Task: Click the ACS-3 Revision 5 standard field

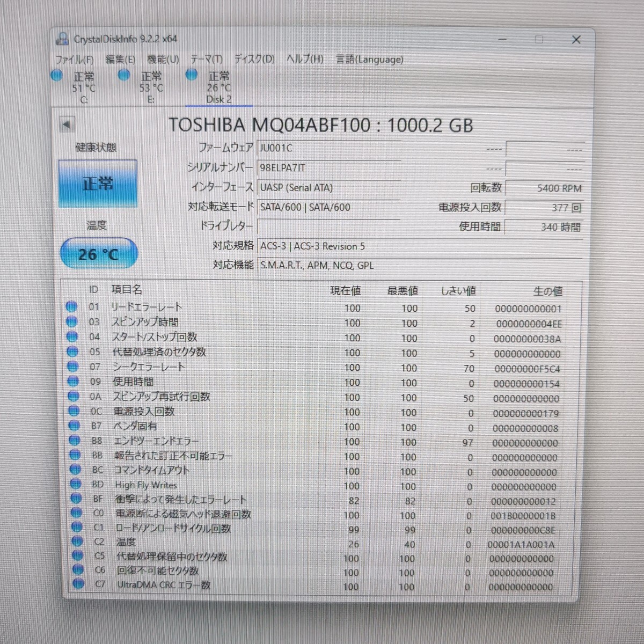Action: [420, 246]
